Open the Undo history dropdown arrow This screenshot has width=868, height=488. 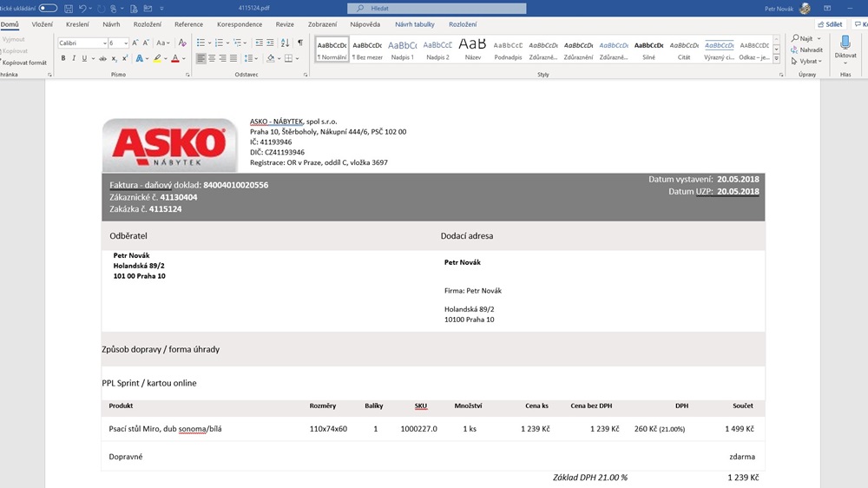89,9
